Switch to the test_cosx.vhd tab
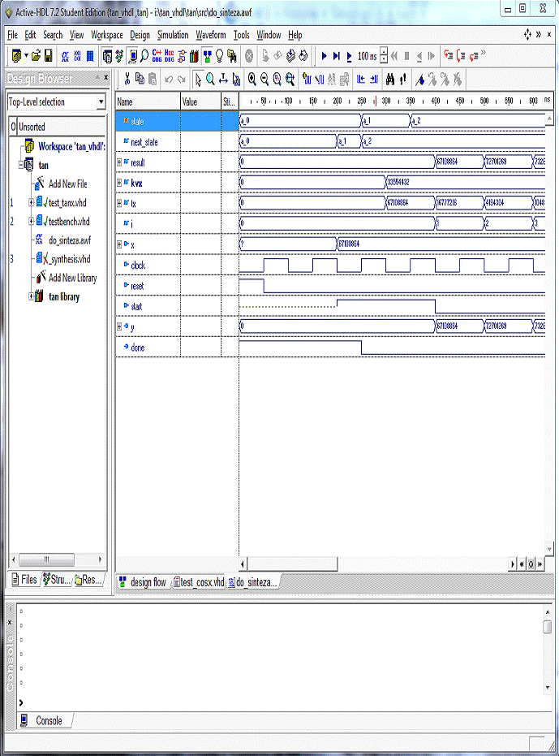559x756 pixels. (199, 582)
